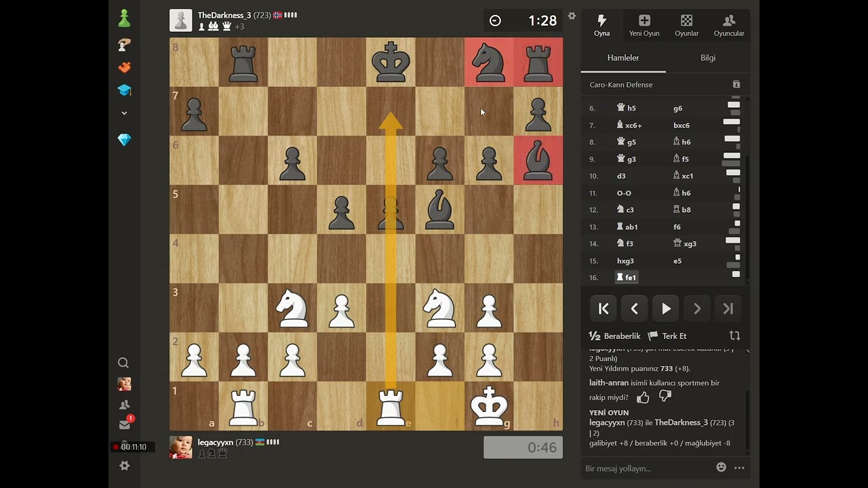The image size is (868, 488).
Task: Jump to the last move
Action: pos(728,309)
